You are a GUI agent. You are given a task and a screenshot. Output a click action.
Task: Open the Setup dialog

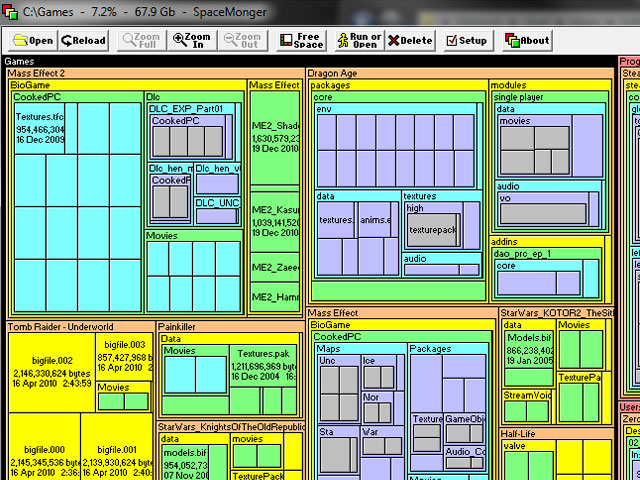coord(468,40)
